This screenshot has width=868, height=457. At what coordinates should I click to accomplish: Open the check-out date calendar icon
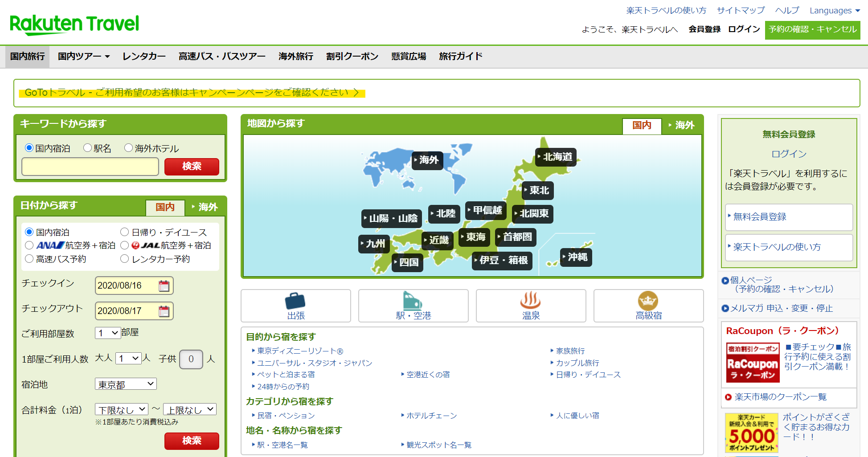point(164,311)
